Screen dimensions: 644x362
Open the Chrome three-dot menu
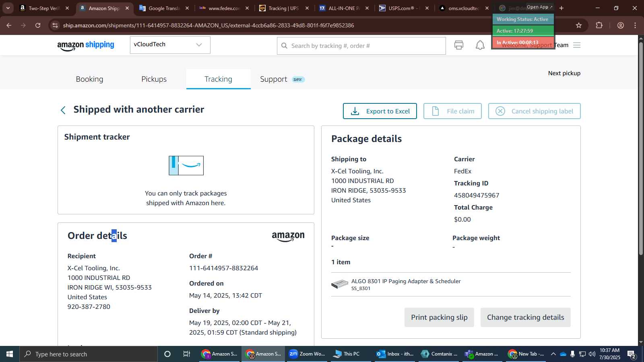(x=635, y=25)
